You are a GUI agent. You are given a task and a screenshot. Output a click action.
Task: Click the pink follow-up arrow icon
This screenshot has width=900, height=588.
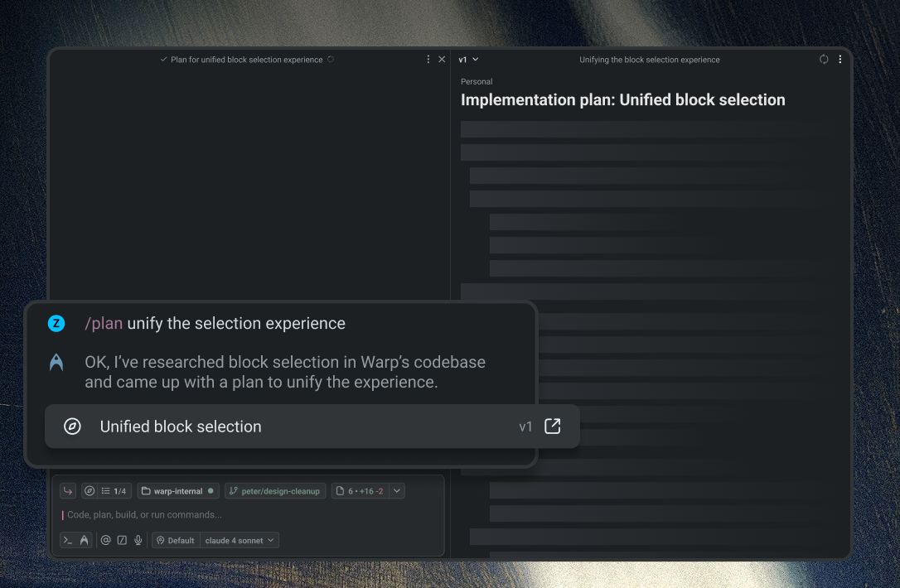pyautogui.click(x=68, y=491)
